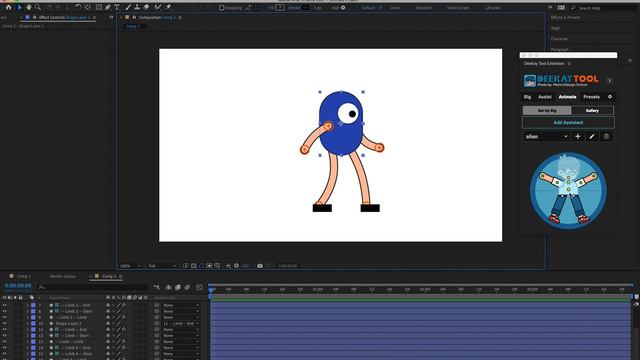Toggle visibility of layer 12 Limb – Start

pyautogui.click(x=4, y=336)
